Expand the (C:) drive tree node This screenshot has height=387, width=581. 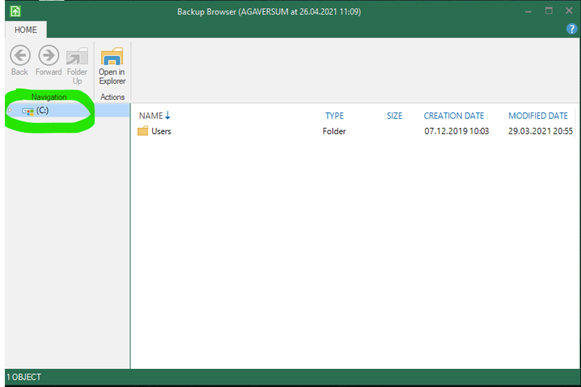tap(10, 110)
